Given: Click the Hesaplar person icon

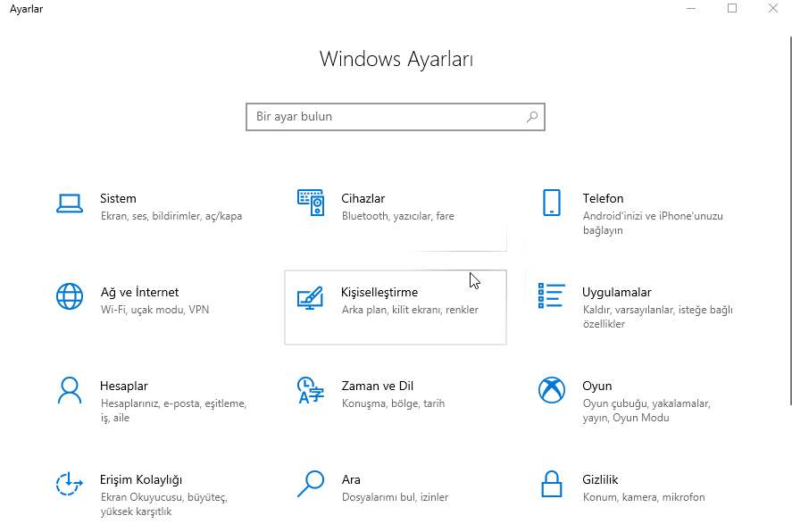Looking at the screenshot, I should coord(70,390).
